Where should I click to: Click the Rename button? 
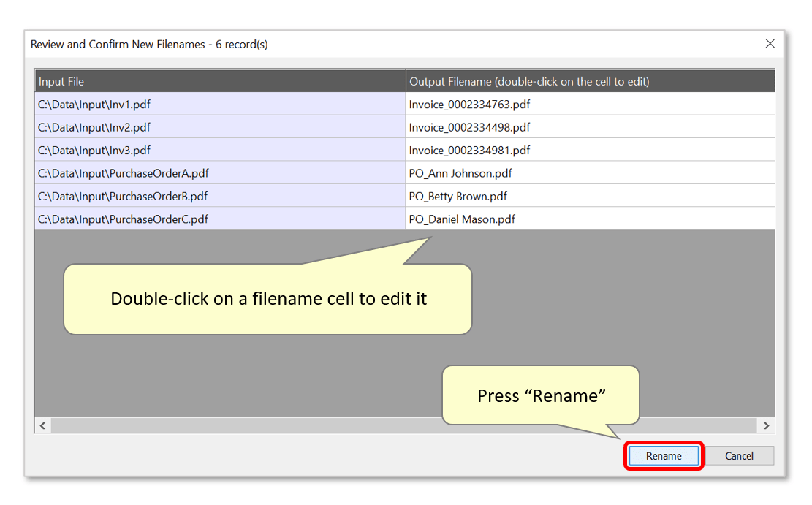(x=664, y=456)
